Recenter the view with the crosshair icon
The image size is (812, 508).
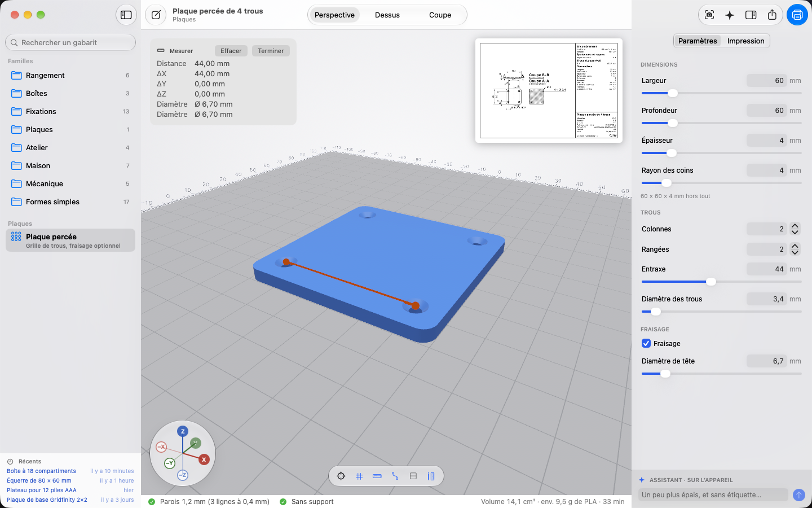341,476
